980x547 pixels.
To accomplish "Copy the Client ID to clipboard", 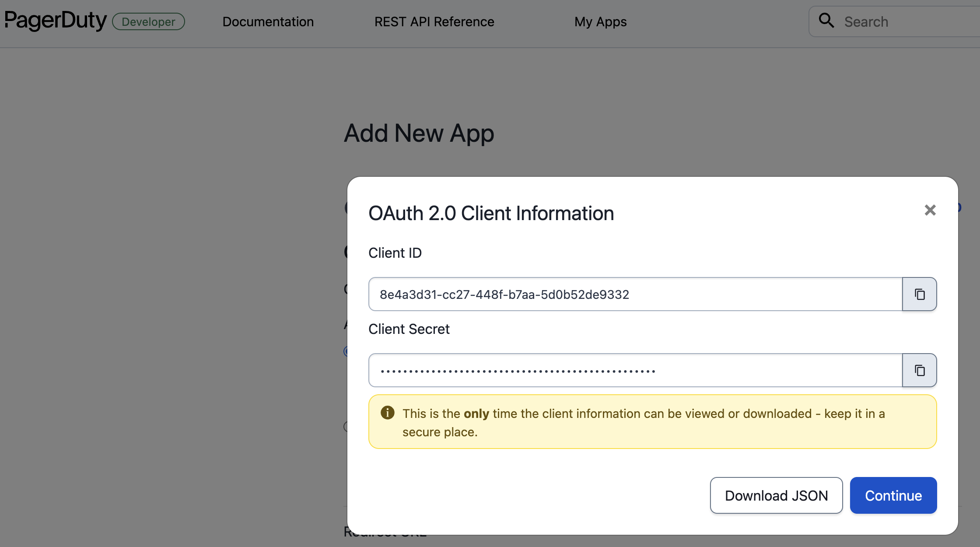I will [x=919, y=294].
